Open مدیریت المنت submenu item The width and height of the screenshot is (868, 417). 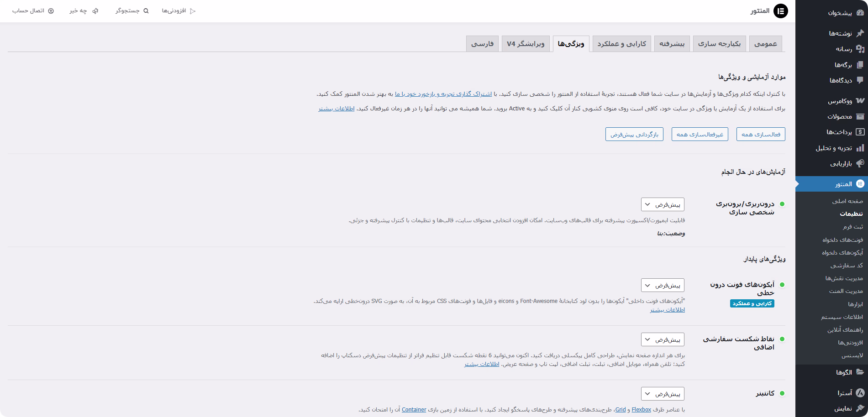click(x=846, y=291)
